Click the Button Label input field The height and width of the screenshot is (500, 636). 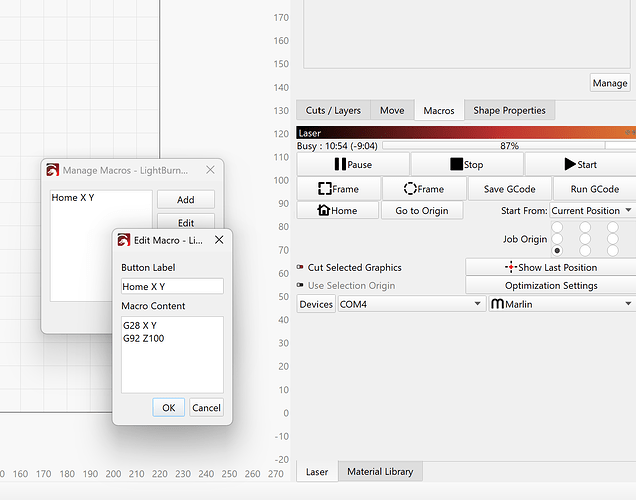[x=172, y=286]
